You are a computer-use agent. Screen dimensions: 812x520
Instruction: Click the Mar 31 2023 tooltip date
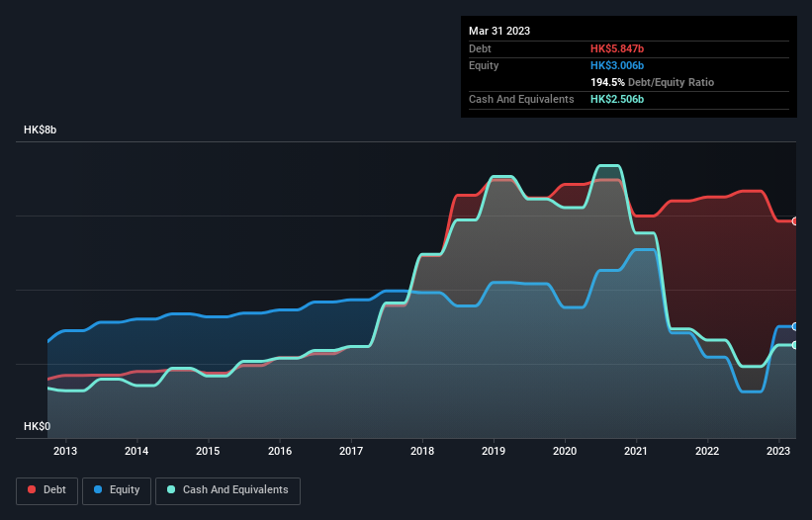(499, 31)
